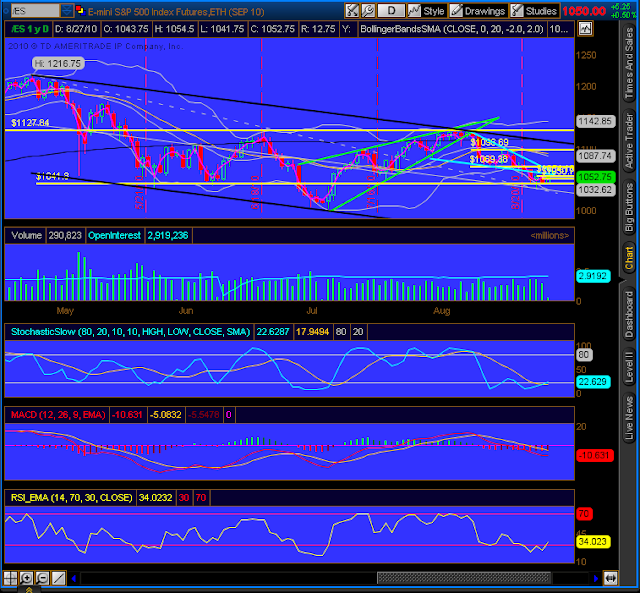Click the D daily aggregation button
Viewport: 640px width, 593px height.
pos(391,11)
